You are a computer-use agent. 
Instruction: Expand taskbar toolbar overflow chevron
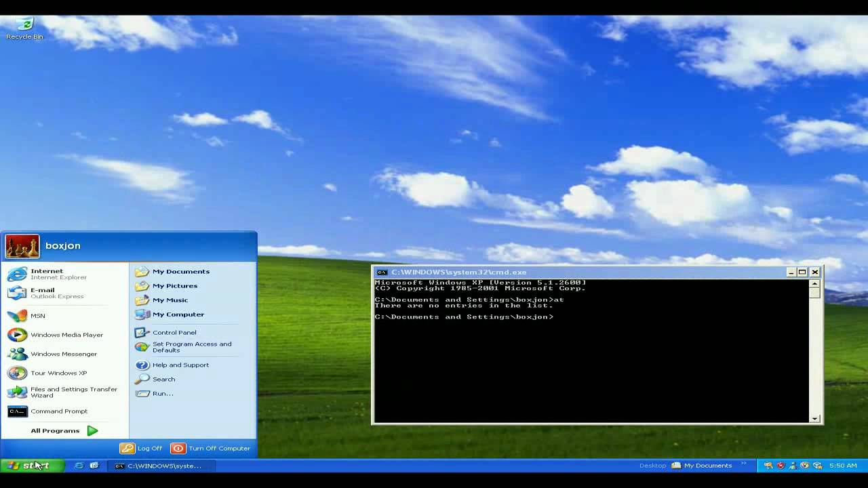tap(744, 464)
